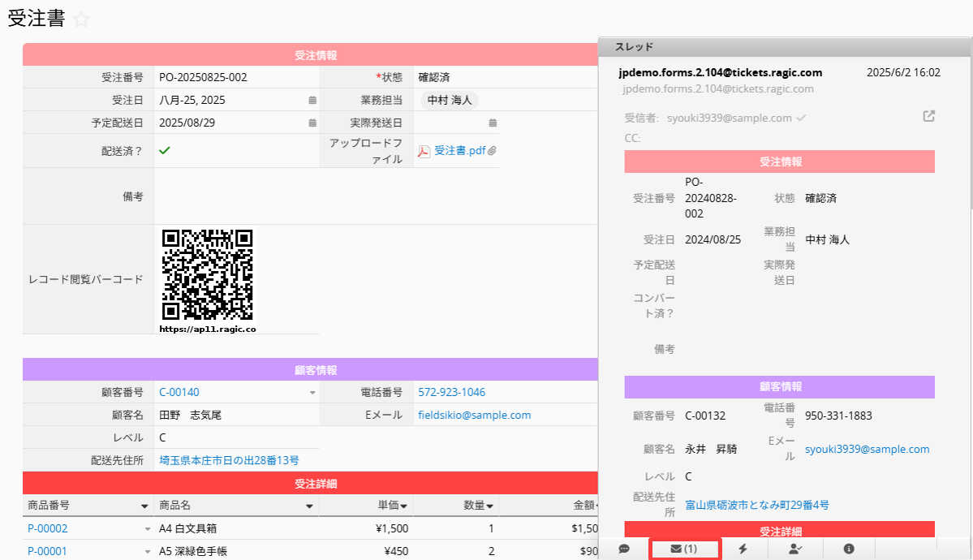
Task: Open email in new window icon
Action: pyautogui.click(x=929, y=116)
